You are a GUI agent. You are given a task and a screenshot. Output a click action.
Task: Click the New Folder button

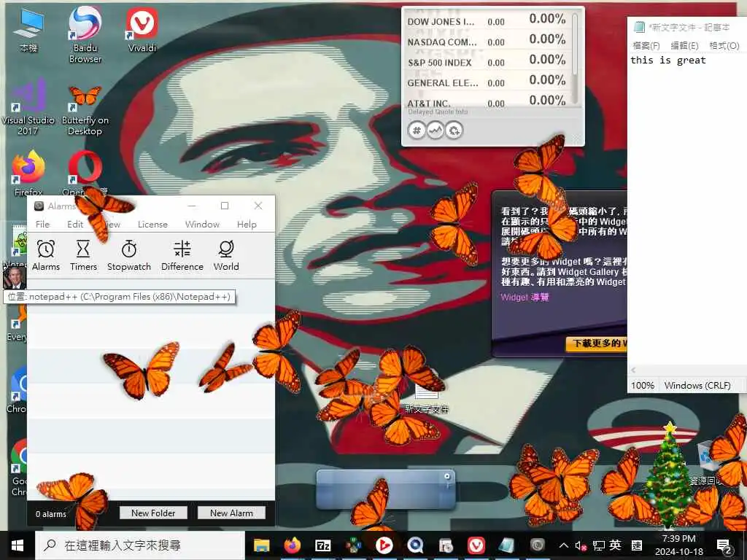153,513
